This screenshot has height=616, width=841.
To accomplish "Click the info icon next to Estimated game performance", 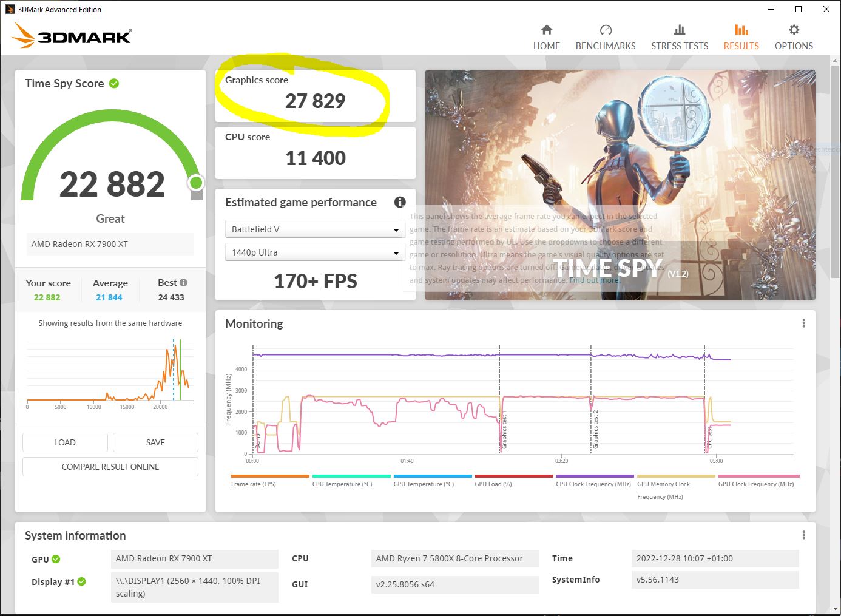I will click(400, 202).
